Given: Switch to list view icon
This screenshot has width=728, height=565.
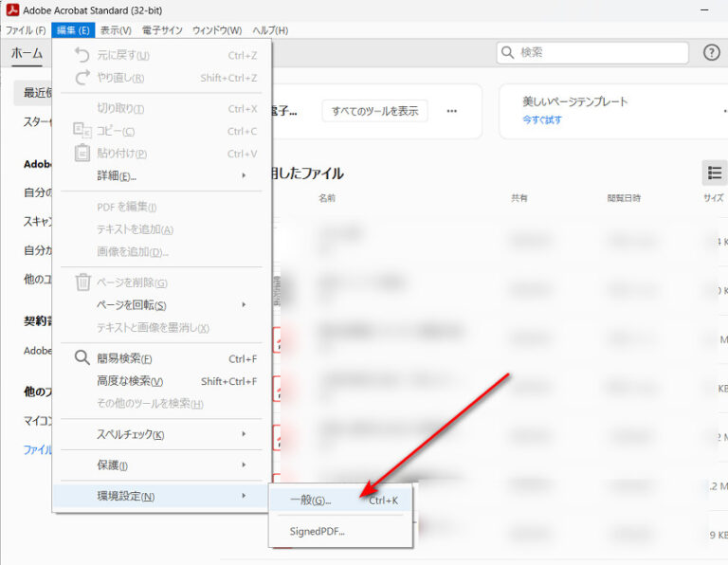Looking at the screenshot, I should 715,173.
